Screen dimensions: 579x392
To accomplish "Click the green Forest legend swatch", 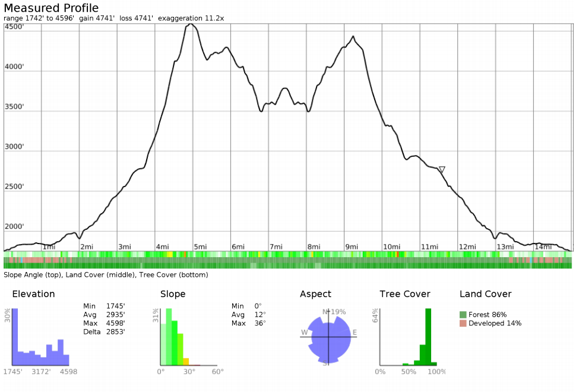I will (463, 315).
